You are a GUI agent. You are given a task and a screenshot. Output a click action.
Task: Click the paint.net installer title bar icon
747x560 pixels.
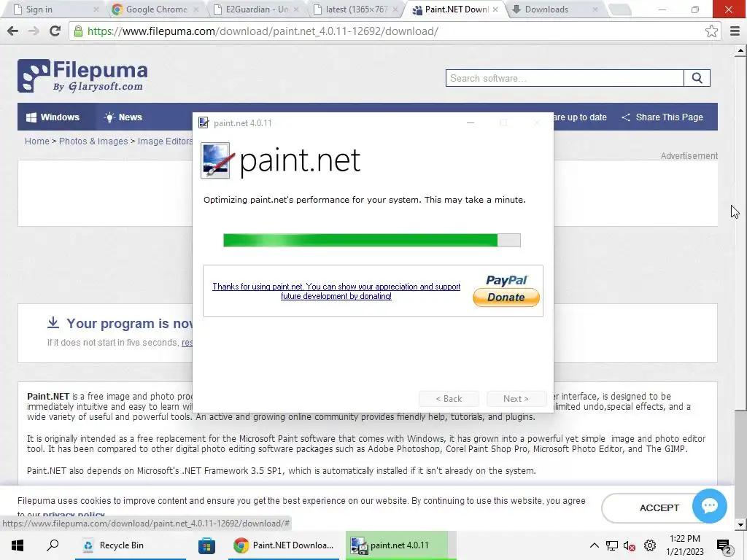204,122
